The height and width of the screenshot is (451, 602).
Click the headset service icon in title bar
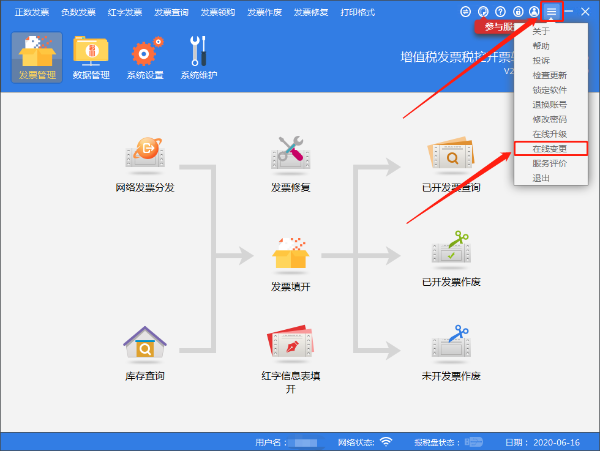[x=483, y=12]
